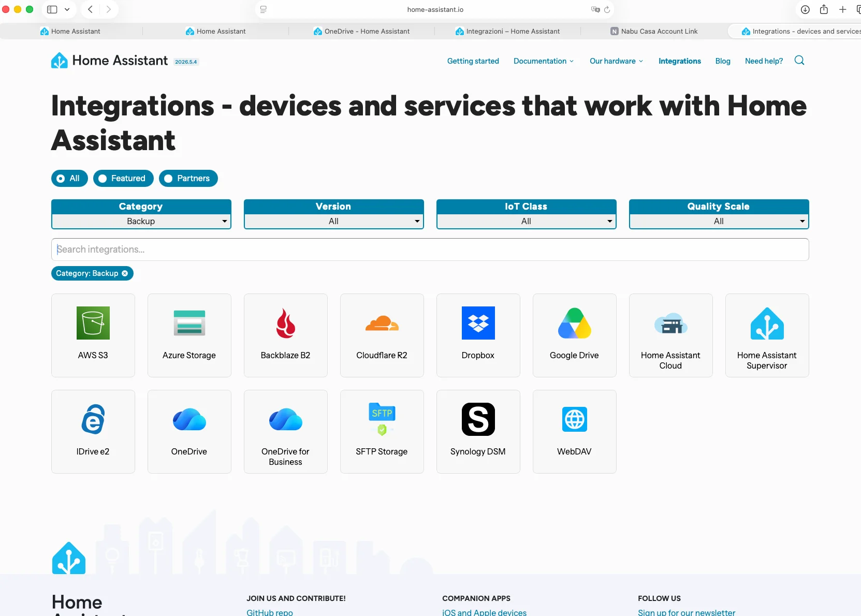861x616 pixels.
Task: Open the Azure Storage integration card
Action: click(189, 335)
